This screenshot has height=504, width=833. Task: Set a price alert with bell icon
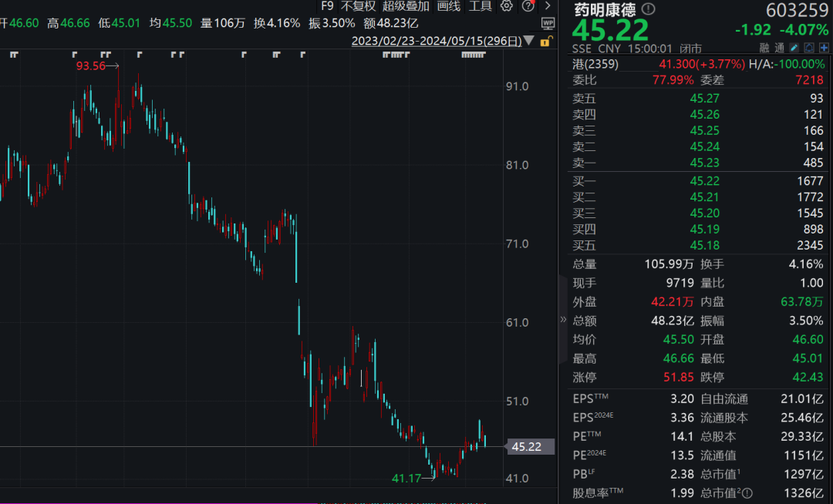[x=809, y=48]
